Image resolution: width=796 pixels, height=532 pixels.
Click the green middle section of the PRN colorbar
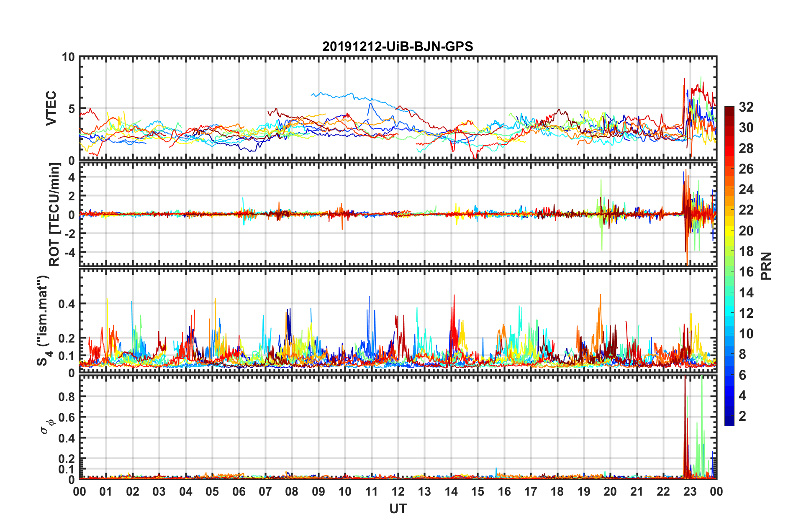tap(729, 266)
